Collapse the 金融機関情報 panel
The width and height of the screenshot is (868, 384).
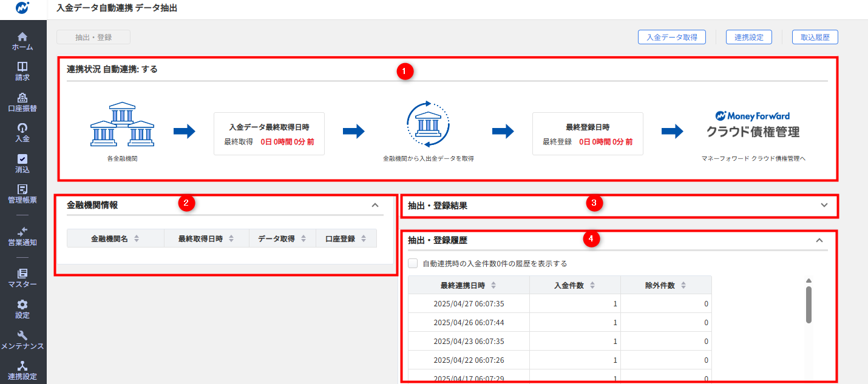coord(375,205)
